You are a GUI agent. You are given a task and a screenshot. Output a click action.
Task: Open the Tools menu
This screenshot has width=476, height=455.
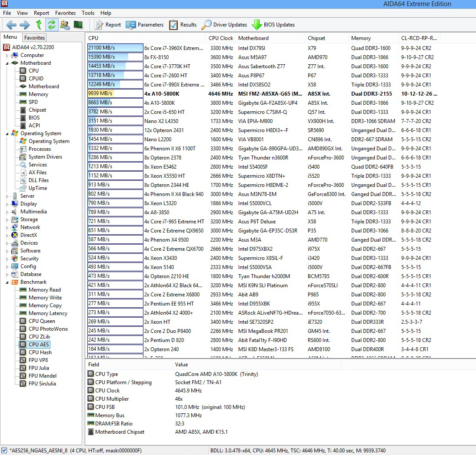point(88,13)
